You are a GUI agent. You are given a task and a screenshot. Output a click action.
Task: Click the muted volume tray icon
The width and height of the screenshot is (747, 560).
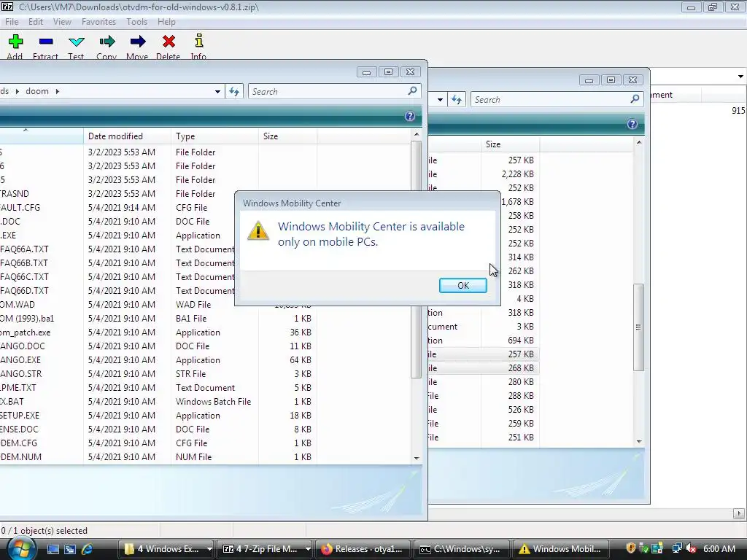click(x=691, y=548)
